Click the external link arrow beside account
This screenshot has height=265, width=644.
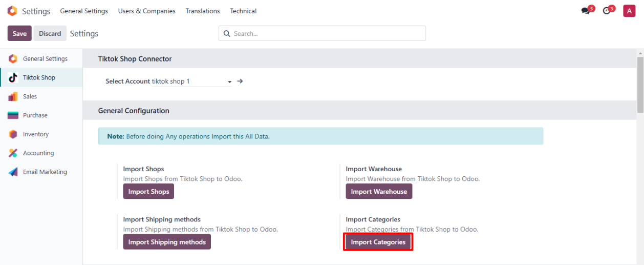(x=240, y=81)
